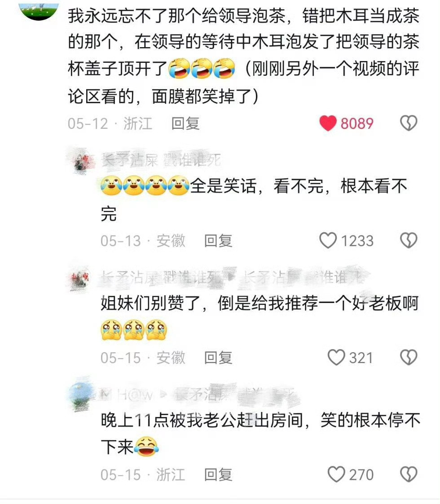Open avatar of the 全是笑话 commenter

(x=81, y=160)
